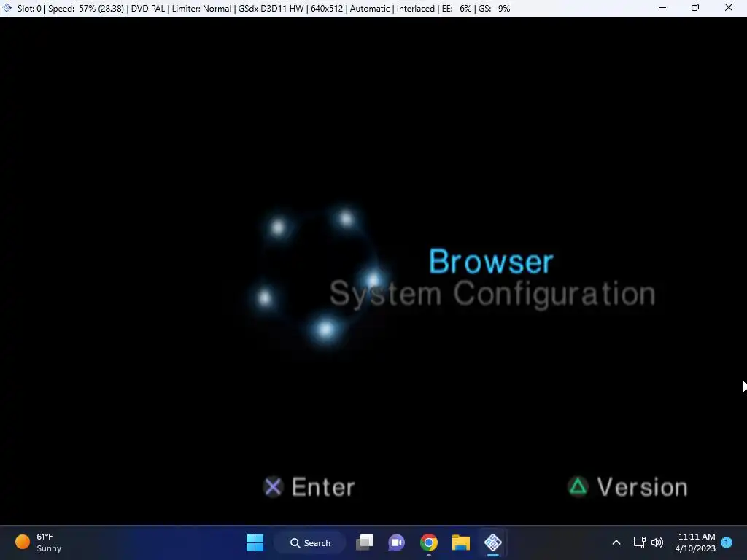Image resolution: width=747 pixels, height=560 pixels.
Task: Click the Version label
Action: click(x=643, y=486)
